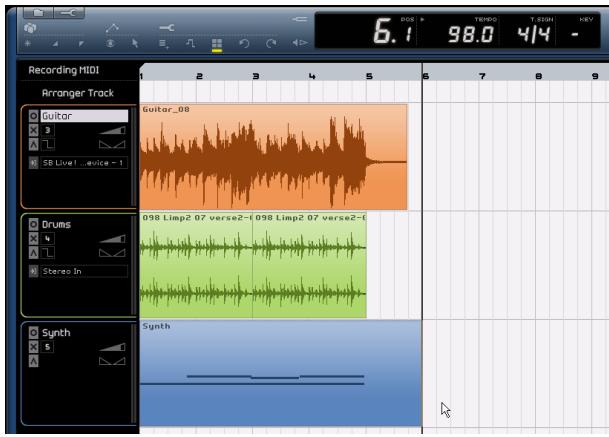This screenshot has height=437, width=609.
Task: Click the 4/4 time signature field
Action: click(534, 34)
